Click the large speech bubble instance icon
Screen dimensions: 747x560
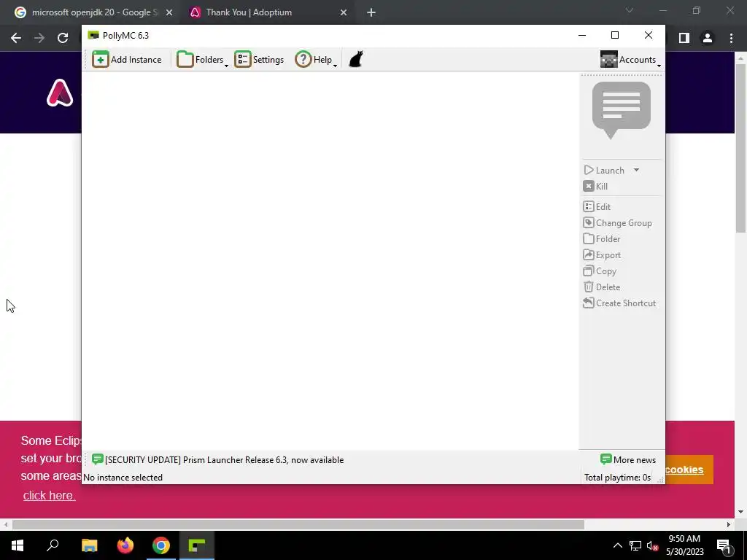(x=622, y=111)
